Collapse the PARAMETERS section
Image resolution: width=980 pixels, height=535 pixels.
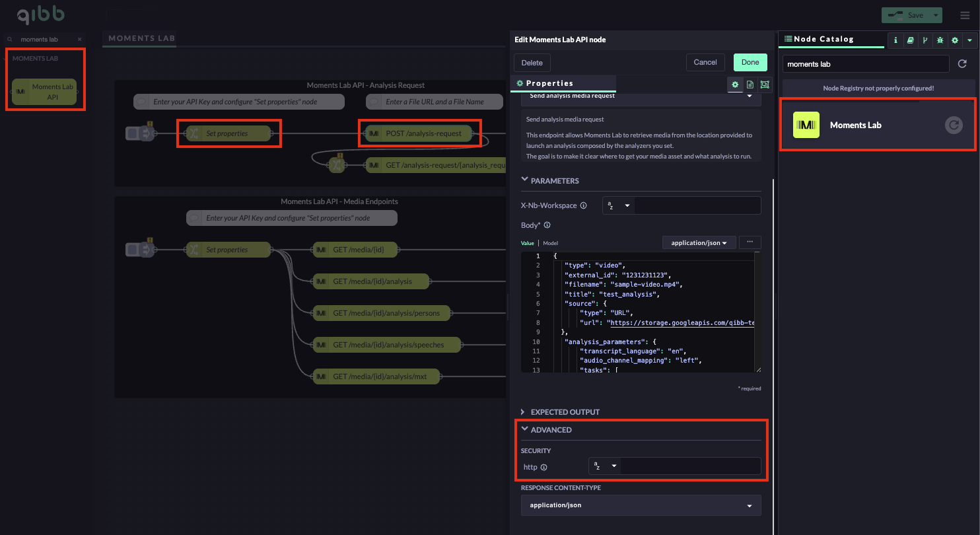tap(524, 180)
